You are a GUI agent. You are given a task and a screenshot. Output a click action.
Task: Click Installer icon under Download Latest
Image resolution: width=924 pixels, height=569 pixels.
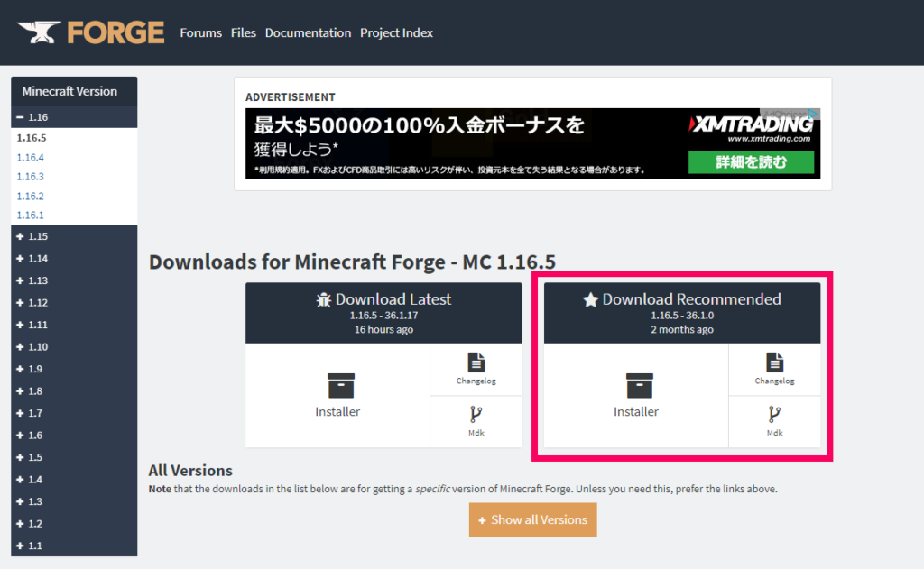point(340,386)
